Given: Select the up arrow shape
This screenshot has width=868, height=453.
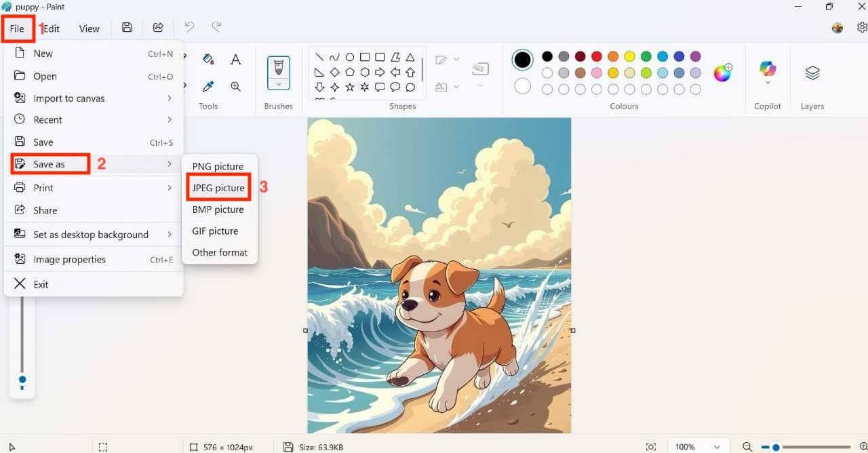Looking at the screenshot, I should click(410, 72).
